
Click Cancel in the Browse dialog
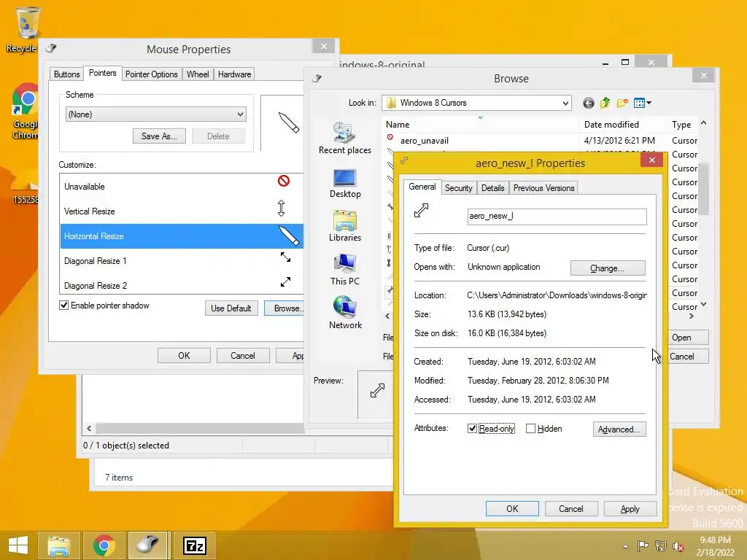click(x=688, y=356)
